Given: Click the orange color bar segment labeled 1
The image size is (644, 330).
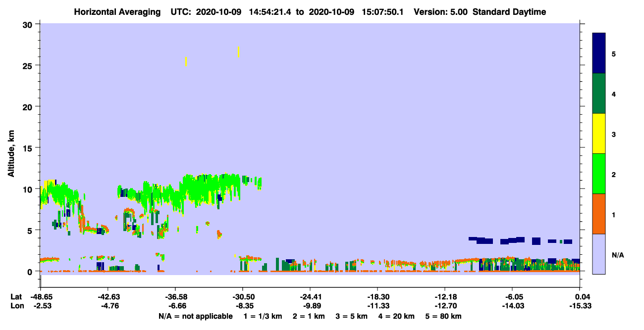Looking at the screenshot, I should click(599, 214).
